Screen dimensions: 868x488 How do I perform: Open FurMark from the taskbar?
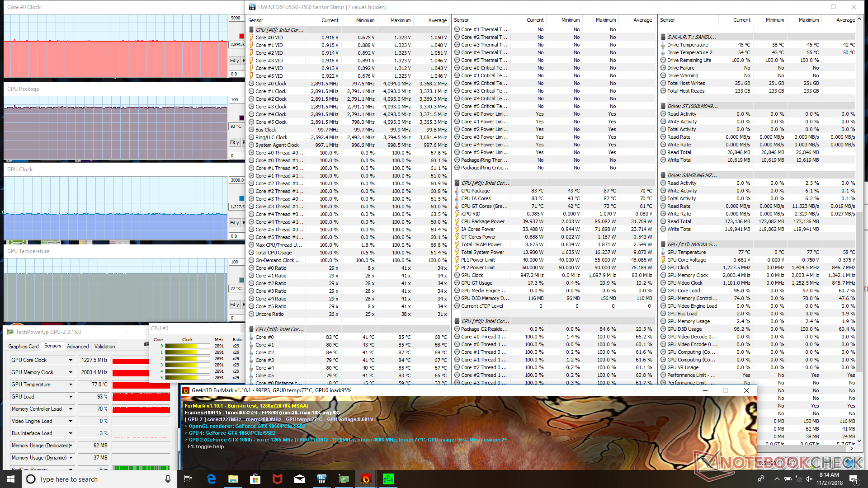click(x=366, y=479)
